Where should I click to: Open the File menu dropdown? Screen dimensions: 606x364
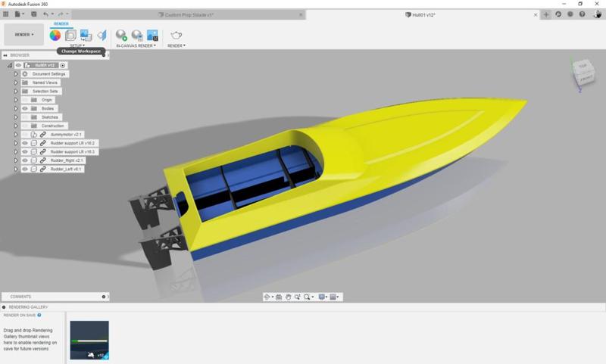[19, 14]
